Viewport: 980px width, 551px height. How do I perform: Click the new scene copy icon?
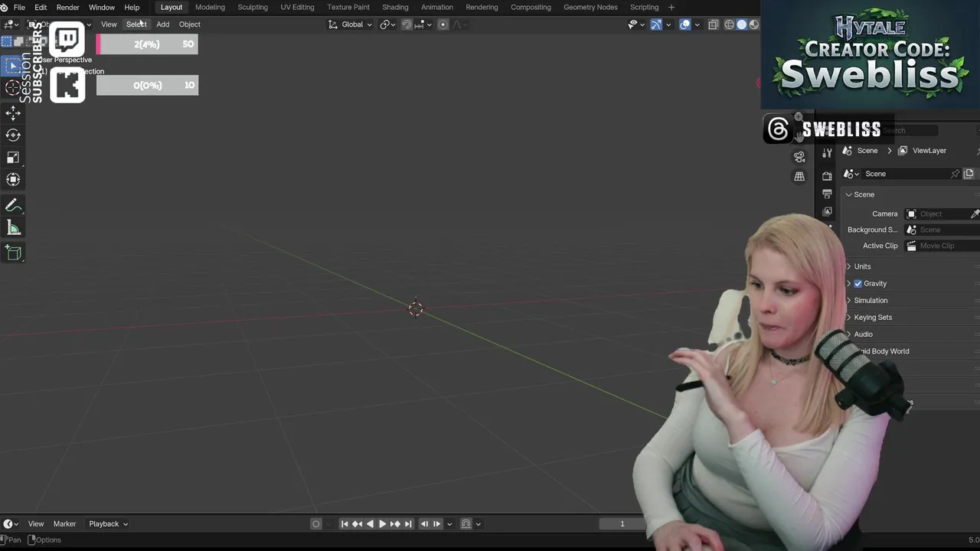pos(969,174)
